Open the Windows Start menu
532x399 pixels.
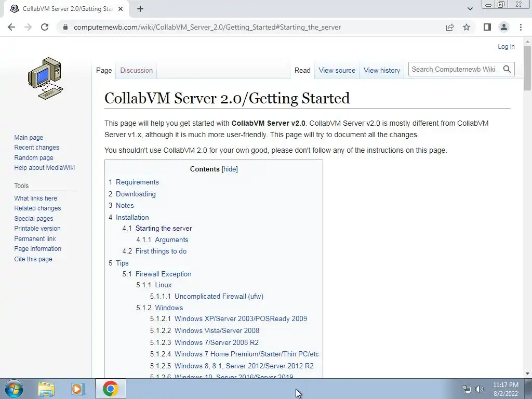(14, 389)
